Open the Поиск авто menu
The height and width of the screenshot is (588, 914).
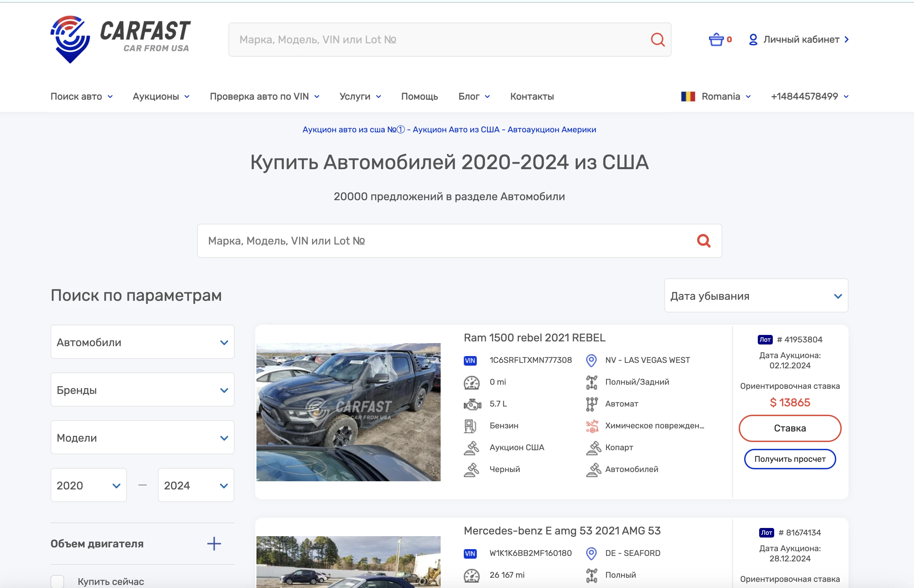(81, 96)
